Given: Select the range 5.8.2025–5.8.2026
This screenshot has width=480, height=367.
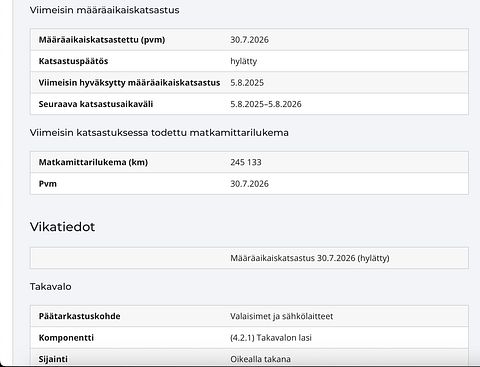Looking at the screenshot, I should 266,104.
